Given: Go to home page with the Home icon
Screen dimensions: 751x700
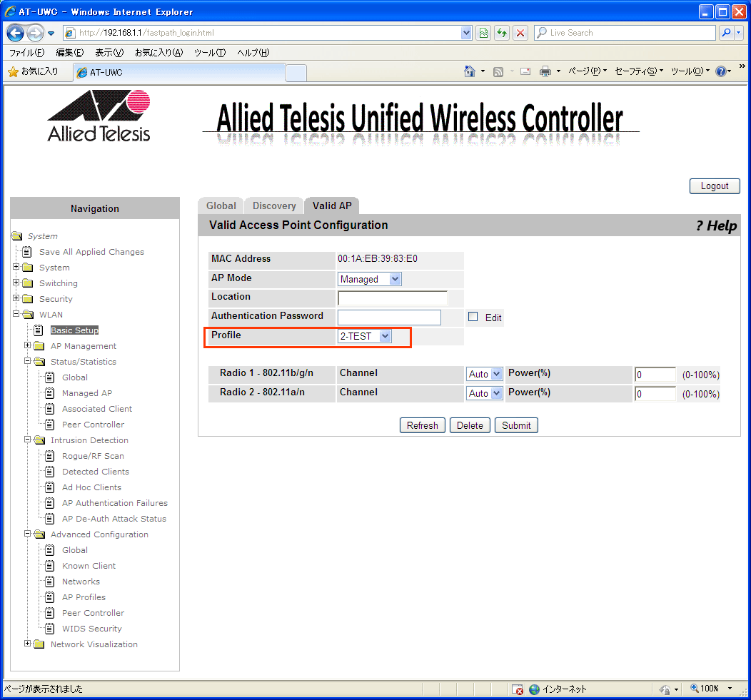Looking at the screenshot, I should tap(470, 71).
